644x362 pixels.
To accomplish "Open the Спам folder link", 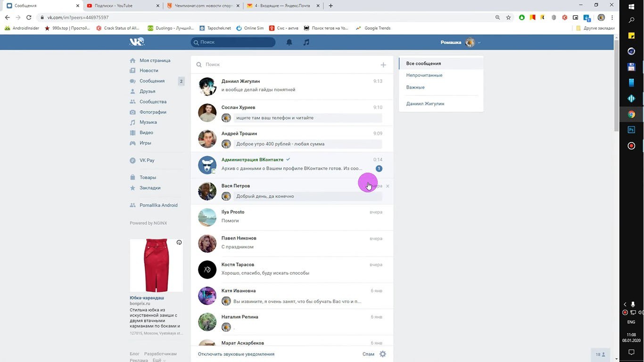I will pos(368,354).
